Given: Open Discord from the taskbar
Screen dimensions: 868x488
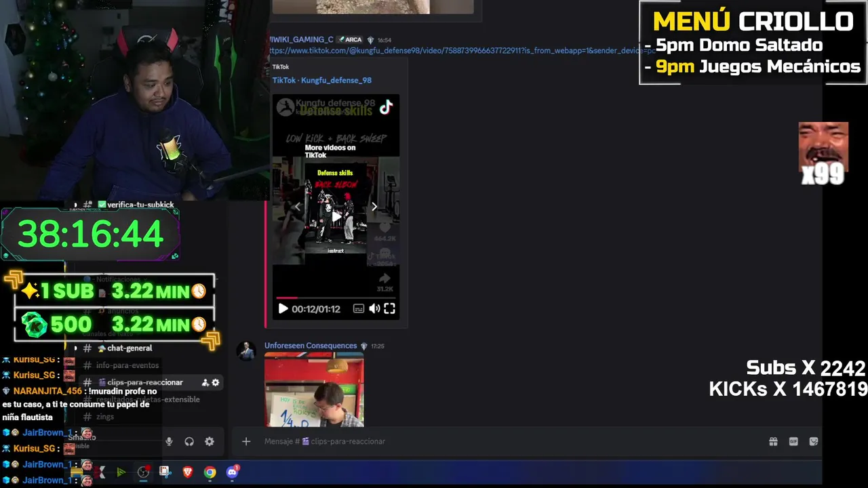Looking at the screenshot, I should (x=233, y=472).
